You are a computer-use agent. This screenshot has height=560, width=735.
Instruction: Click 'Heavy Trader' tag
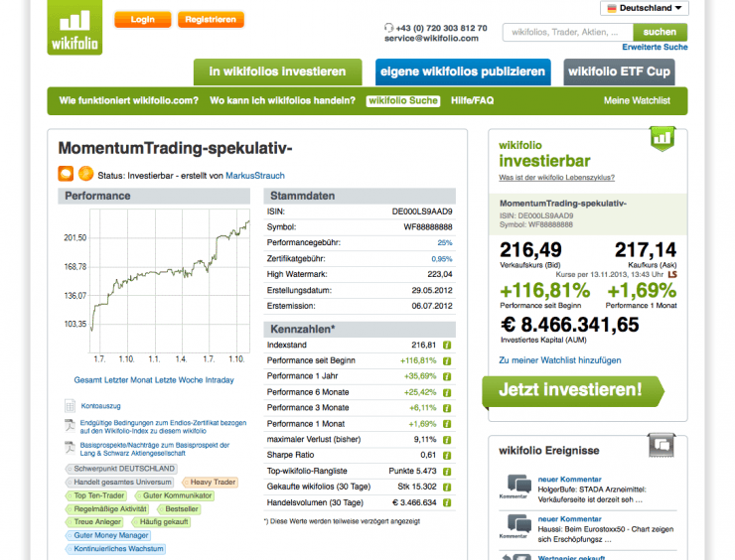(210, 483)
